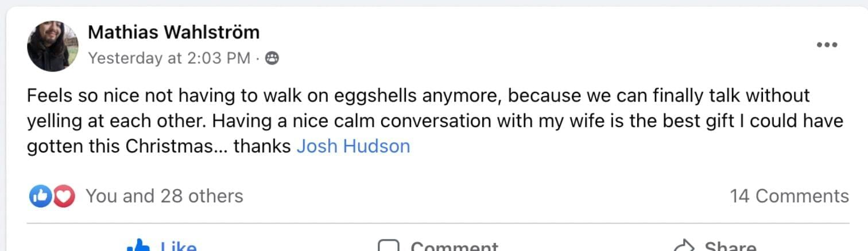The height and width of the screenshot is (251, 868).
Task: Click the post text about eggshells
Action: coord(418,95)
